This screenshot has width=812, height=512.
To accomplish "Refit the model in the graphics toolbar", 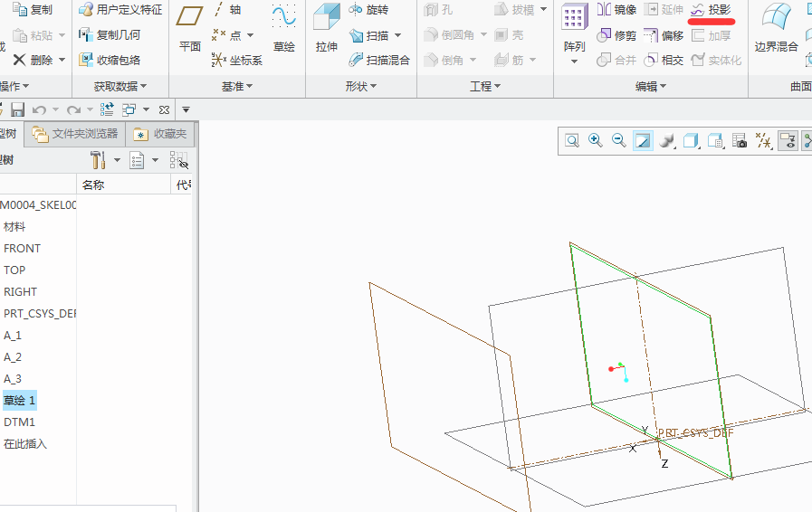I will pos(572,140).
